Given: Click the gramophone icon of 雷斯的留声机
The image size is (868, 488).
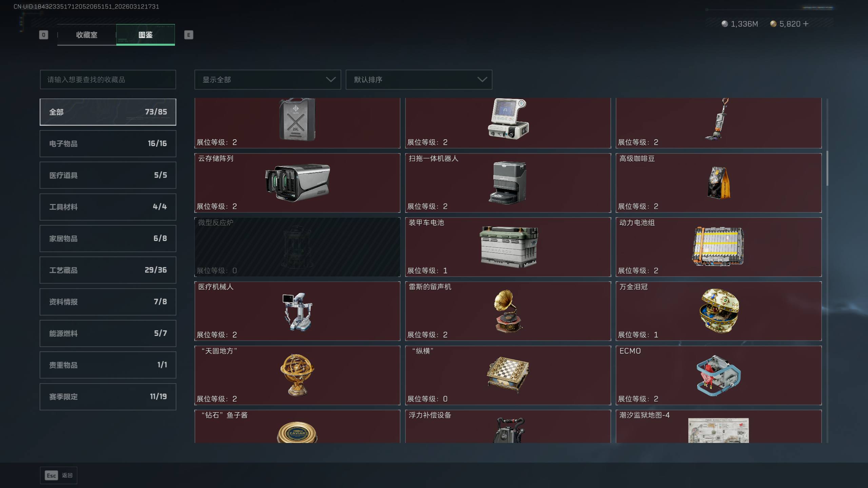Looking at the screenshot, I should coord(508,311).
